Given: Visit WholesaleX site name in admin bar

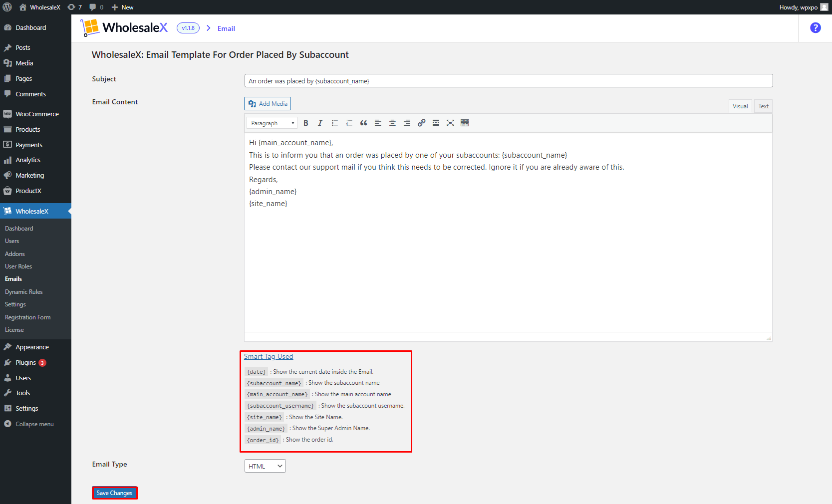Looking at the screenshot, I should [40, 7].
